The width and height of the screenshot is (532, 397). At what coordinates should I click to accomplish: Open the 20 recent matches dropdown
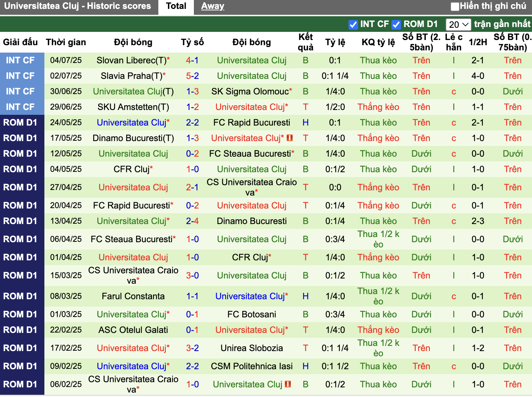coord(458,24)
